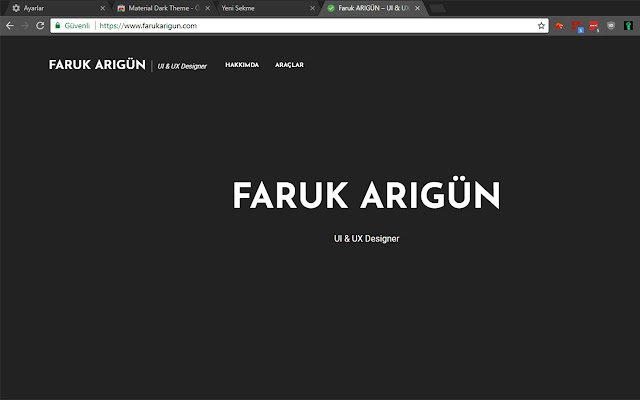Close the Material Dark Theme tab

(x=207, y=8)
